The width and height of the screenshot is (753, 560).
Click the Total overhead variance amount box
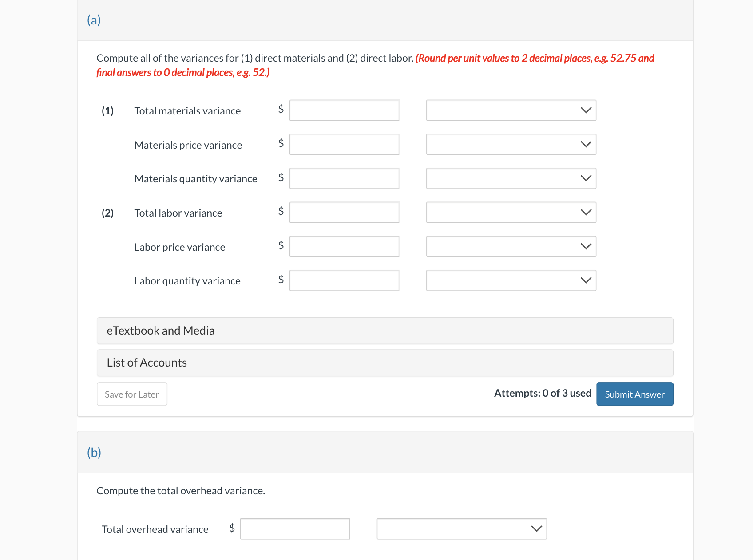point(294,528)
